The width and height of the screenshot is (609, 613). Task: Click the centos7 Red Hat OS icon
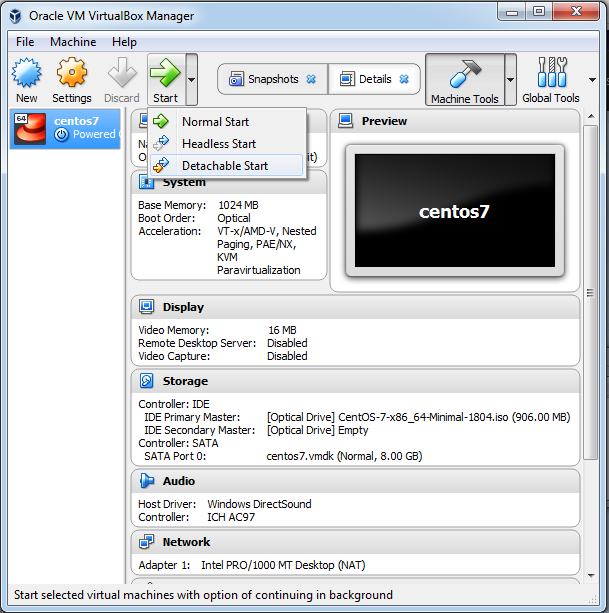30,129
